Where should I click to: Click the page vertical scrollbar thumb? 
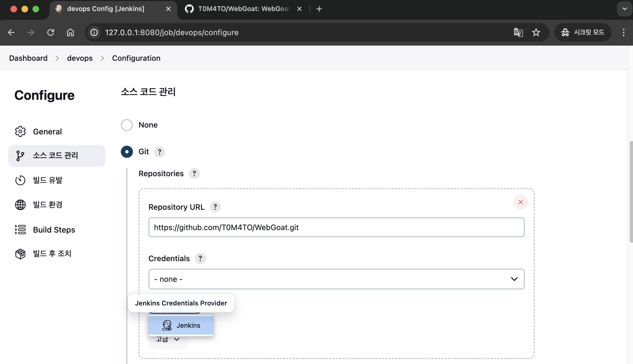click(x=631, y=192)
